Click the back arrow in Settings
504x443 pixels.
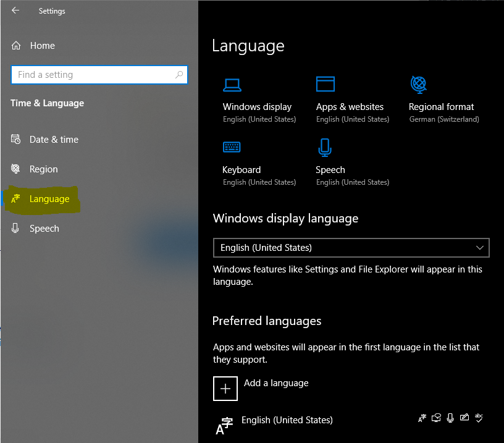coord(15,11)
